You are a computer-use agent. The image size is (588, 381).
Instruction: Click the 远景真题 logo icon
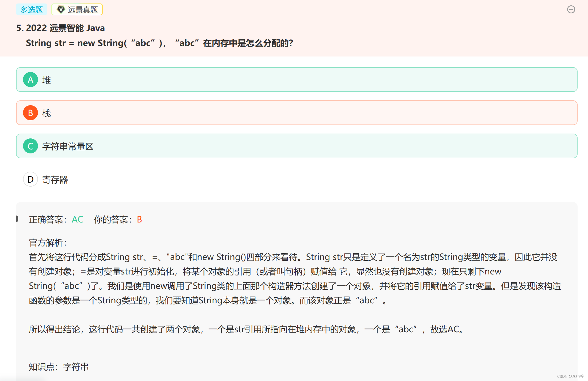61,10
